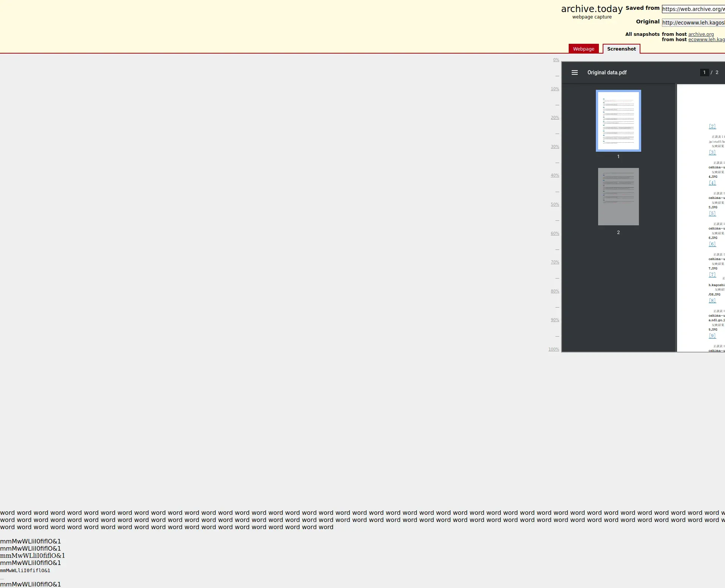This screenshot has width=725, height=588.
Task: Jump to the 50% scroll marker
Action: [555, 205]
